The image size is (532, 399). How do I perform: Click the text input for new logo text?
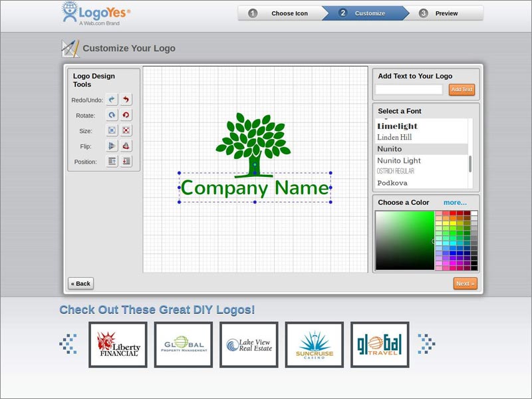408,88
